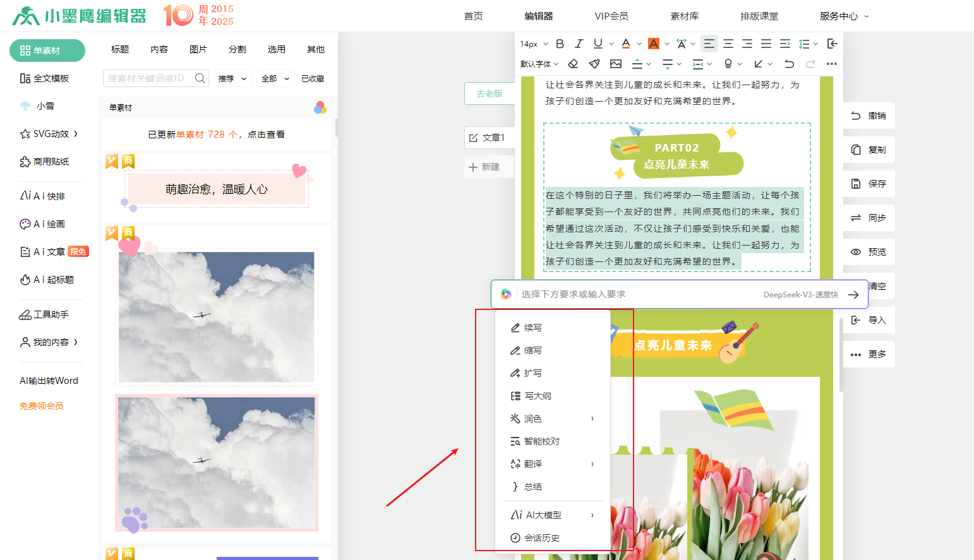974x560 pixels.
Task: Click the side margin indent icon
Action: coord(698,64)
